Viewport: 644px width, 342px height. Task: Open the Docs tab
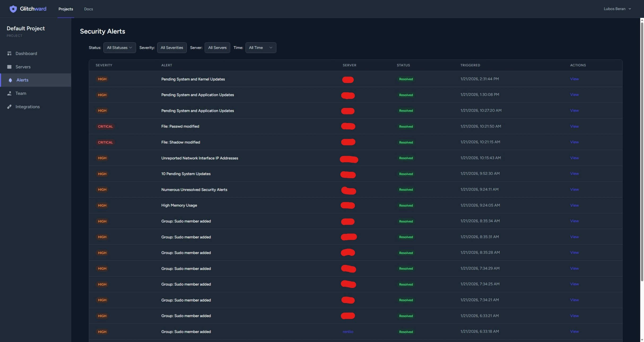[x=88, y=9]
